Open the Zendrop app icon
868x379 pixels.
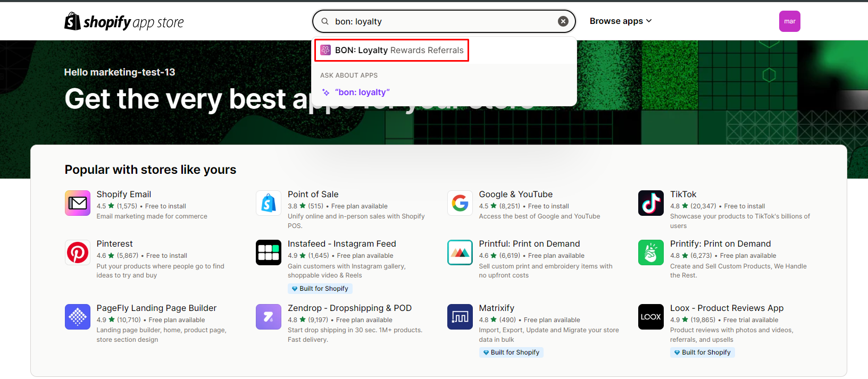tap(269, 317)
